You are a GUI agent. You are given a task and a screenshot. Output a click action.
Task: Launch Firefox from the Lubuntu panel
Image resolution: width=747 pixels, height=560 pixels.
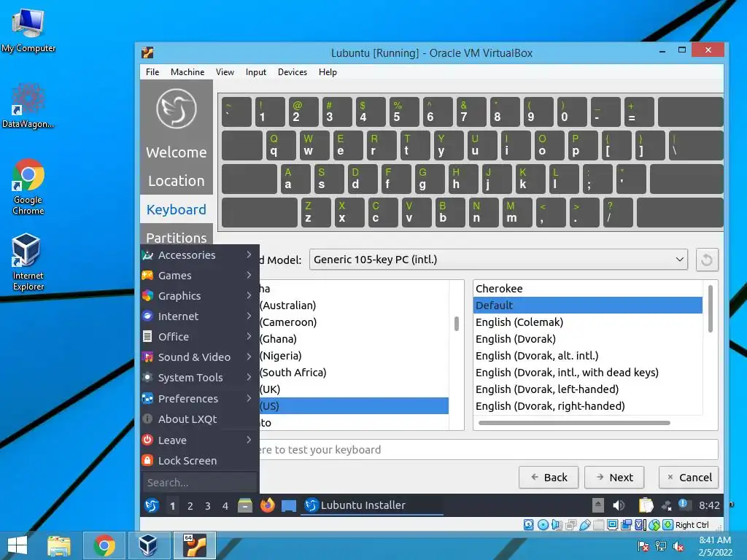[x=267, y=505]
